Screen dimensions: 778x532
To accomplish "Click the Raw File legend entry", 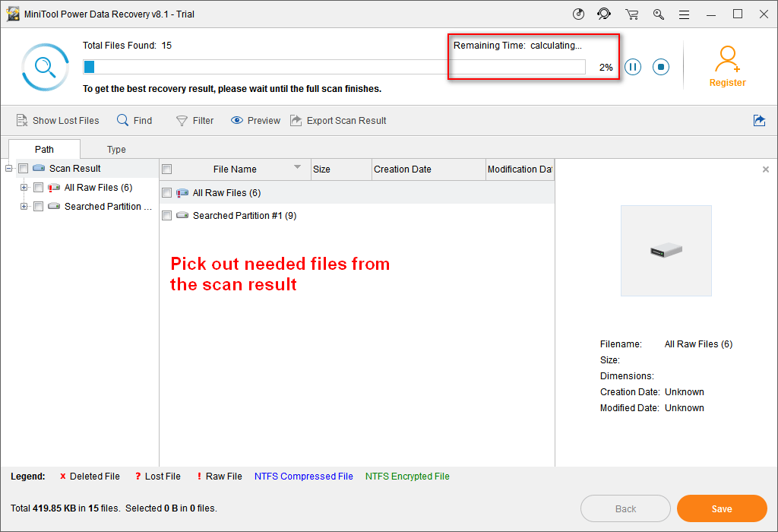I will click(220, 477).
